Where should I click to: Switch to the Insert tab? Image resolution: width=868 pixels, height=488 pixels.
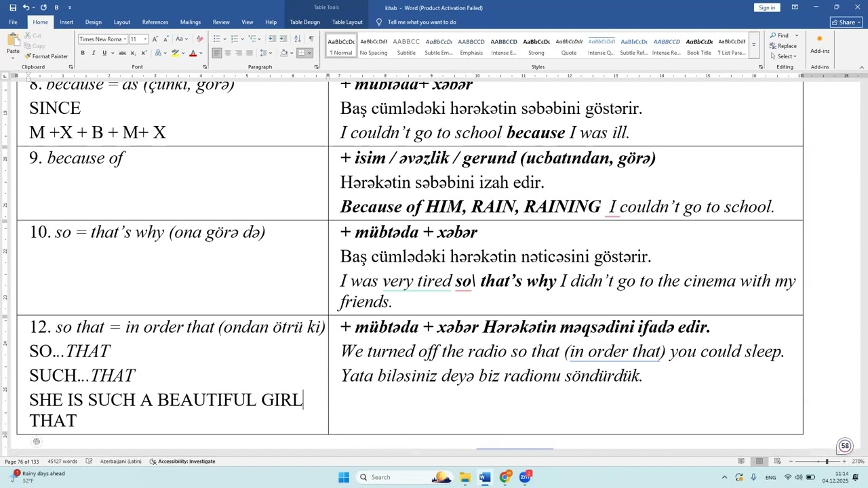(66, 22)
